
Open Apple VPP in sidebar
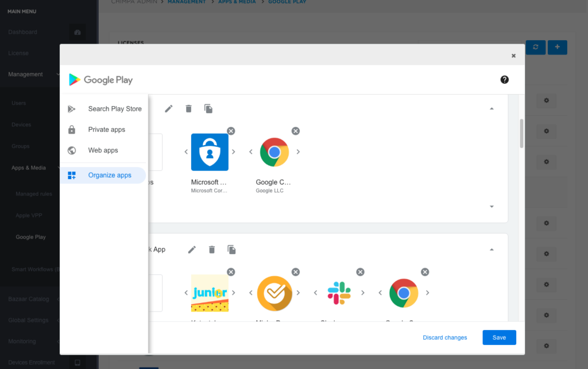point(29,215)
